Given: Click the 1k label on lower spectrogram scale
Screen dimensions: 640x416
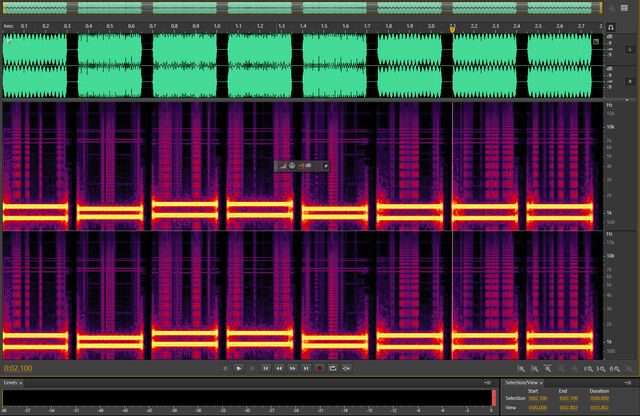Looking at the screenshot, I should [611, 341].
